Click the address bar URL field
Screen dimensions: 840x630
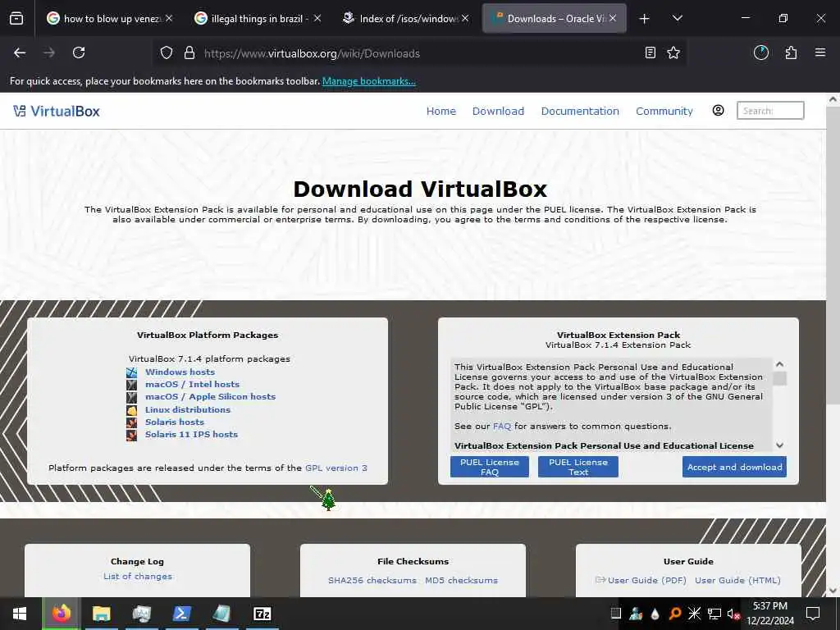[418, 53]
